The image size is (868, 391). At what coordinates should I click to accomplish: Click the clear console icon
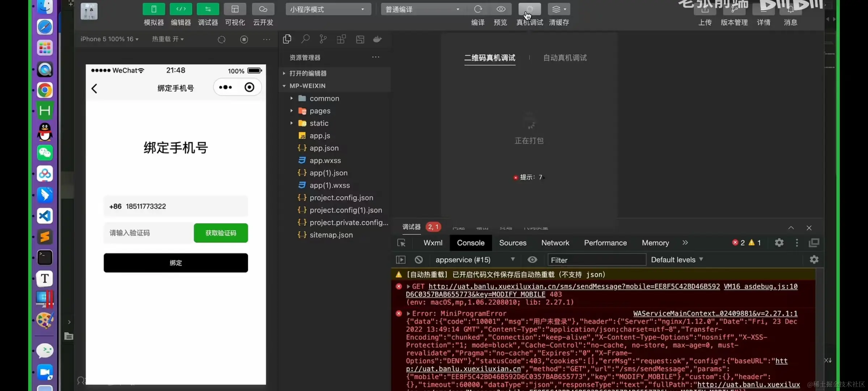419,260
